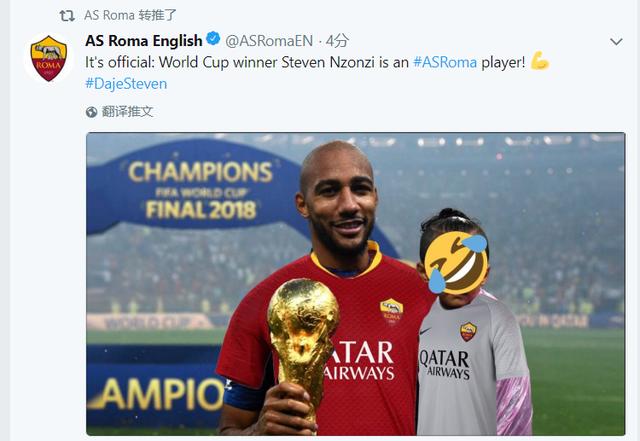Viewport: 640px width, 441px height.
Task: Click the globe icon beside translate tweet
Action: tap(91, 112)
